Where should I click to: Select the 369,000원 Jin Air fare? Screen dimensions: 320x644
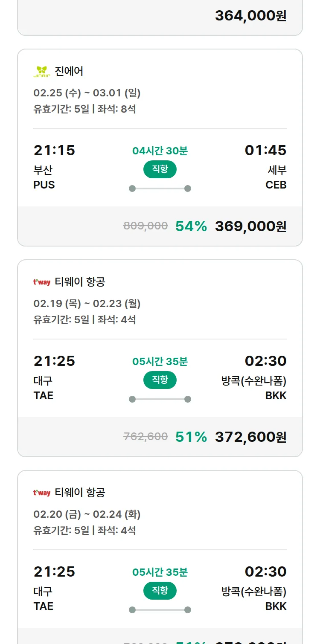250,226
